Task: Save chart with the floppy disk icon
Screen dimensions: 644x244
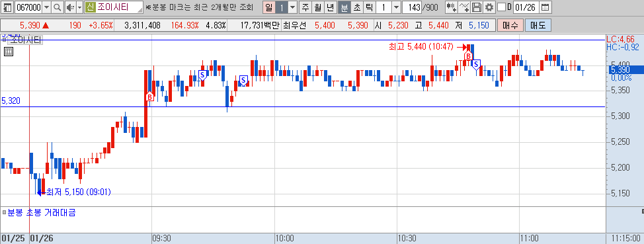Action: [x=477, y=7]
